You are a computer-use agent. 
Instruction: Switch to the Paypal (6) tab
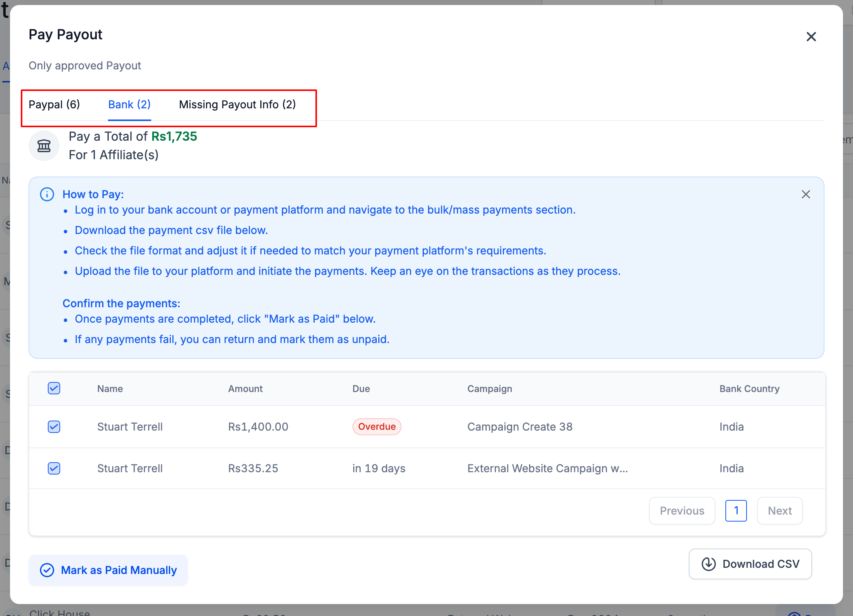pyautogui.click(x=54, y=104)
